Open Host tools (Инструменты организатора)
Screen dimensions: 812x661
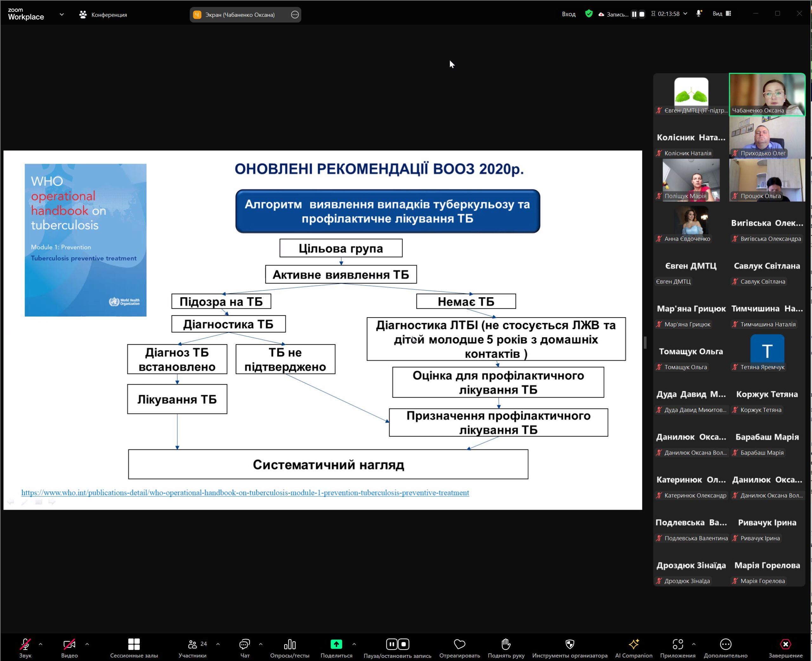click(x=569, y=647)
